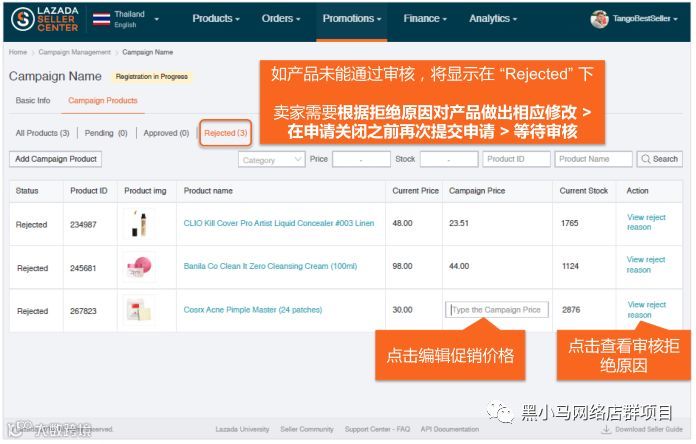Open the Finance menu
This screenshot has height=444, width=696.
tap(425, 19)
